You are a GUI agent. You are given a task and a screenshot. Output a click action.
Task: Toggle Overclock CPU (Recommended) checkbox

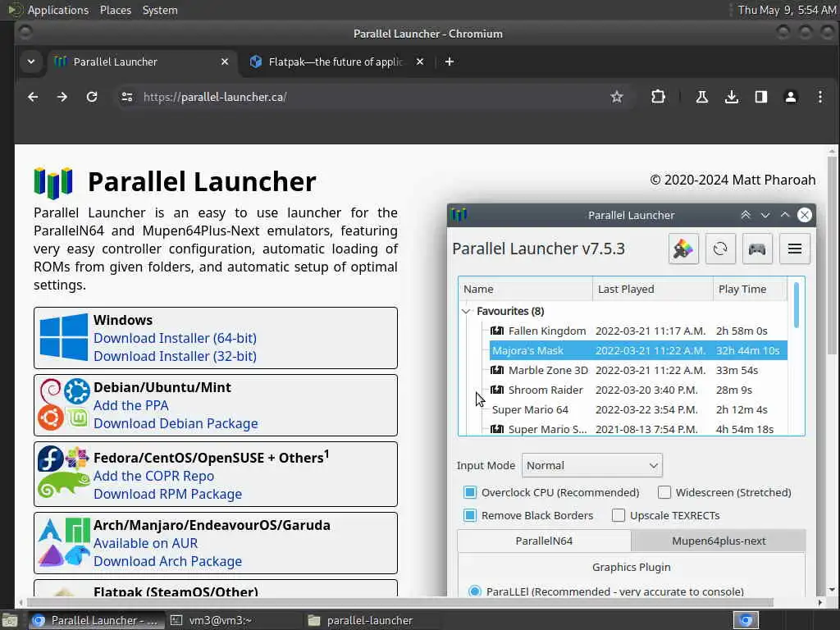470,492
